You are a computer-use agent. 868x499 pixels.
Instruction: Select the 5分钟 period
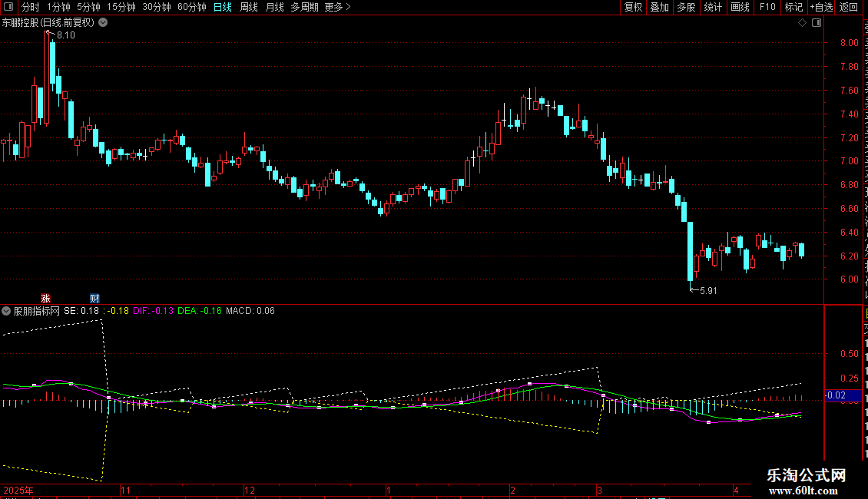click(88, 7)
